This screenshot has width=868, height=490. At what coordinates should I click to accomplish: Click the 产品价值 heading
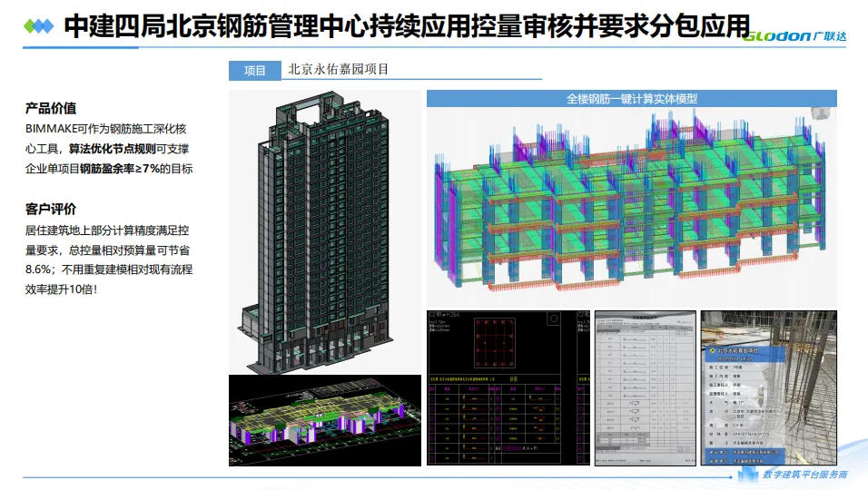tap(51, 108)
